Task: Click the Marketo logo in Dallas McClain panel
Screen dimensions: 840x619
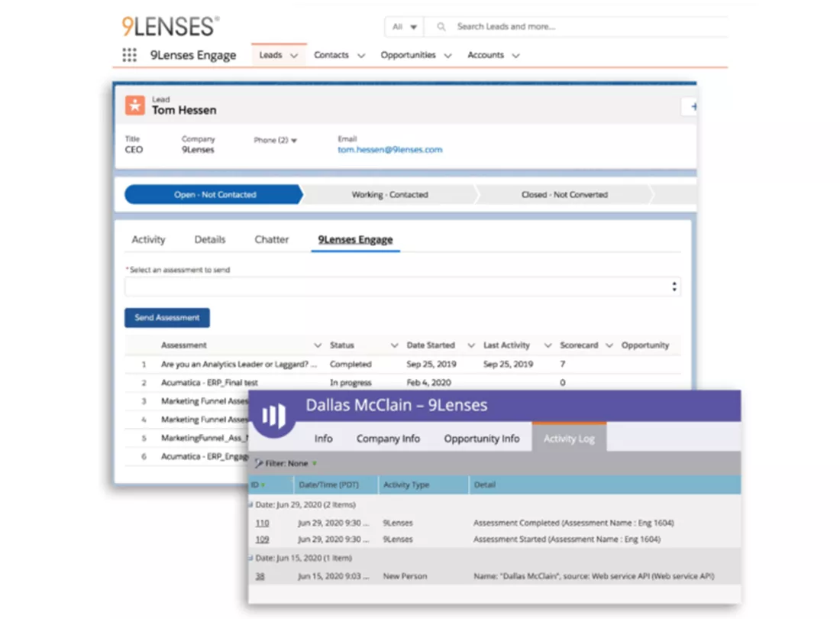Action: pyautogui.click(x=273, y=416)
